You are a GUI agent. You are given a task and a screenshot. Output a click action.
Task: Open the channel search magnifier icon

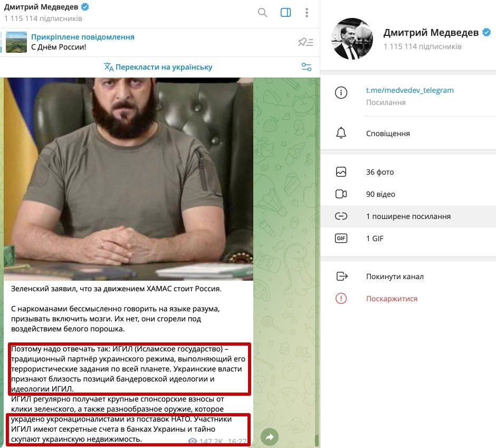tap(262, 13)
